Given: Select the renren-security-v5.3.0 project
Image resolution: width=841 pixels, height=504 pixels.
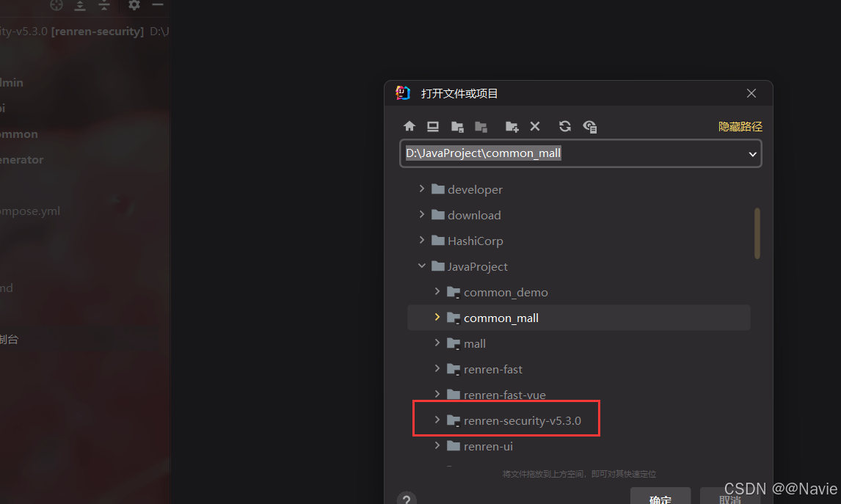Looking at the screenshot, I should click(579, 420).
